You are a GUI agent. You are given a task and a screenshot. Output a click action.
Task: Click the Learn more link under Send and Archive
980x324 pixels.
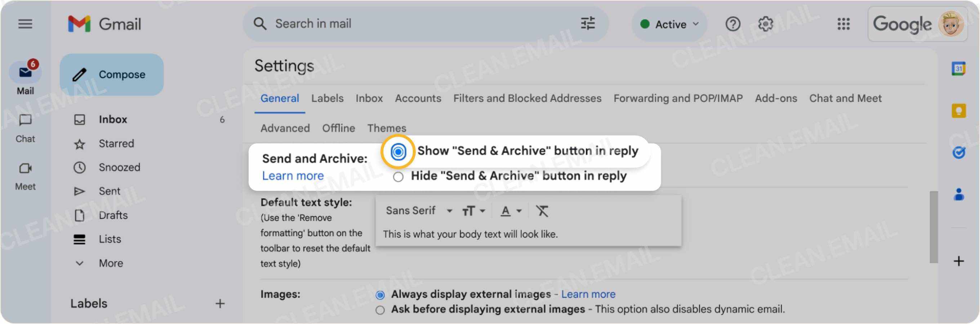293,175
